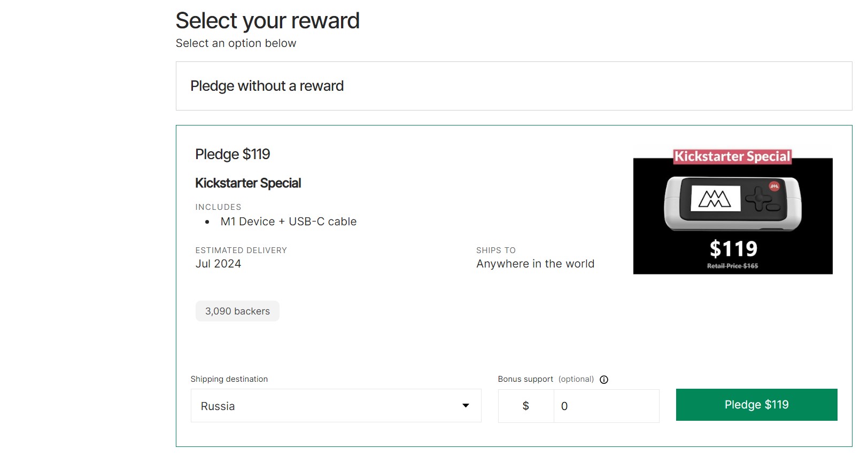Viewport: 868px width, 456px height.
Task: Click the large $119 price in image
Action: pos(733,249)
